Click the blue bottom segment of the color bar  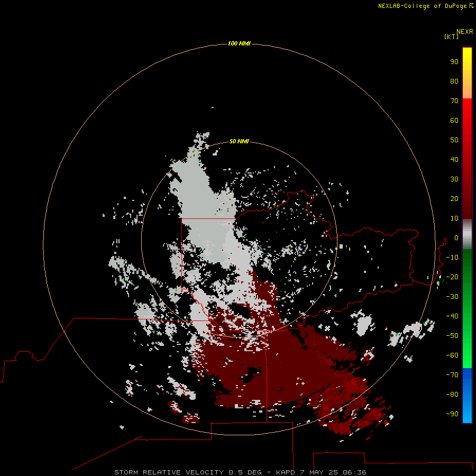pos(467,396)
